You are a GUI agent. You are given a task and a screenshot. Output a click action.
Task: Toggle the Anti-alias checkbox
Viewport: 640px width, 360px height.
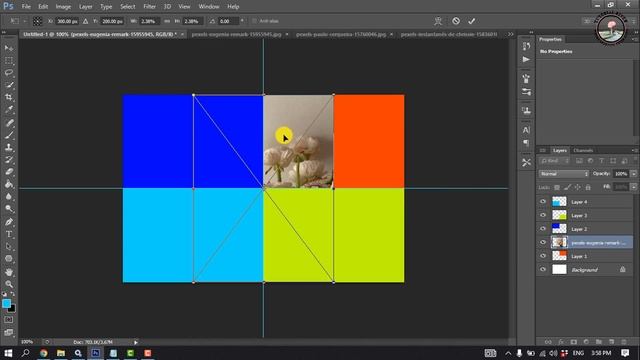coord(254,21)
